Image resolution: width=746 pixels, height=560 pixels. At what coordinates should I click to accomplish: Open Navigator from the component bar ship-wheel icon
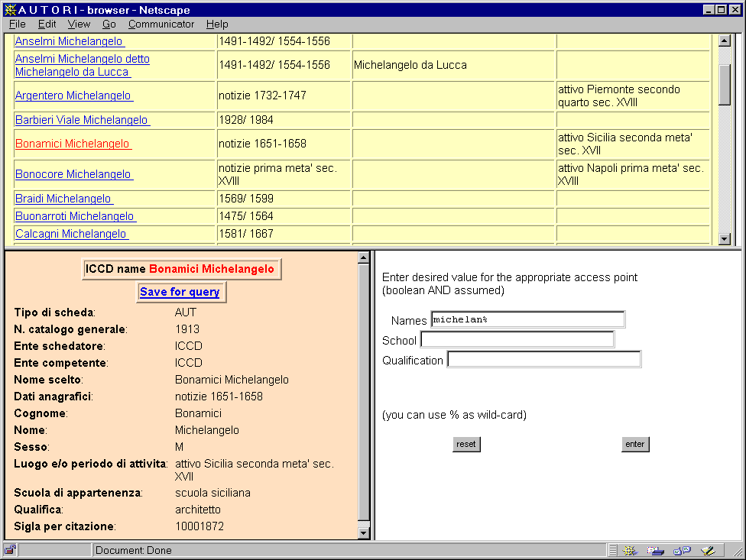[x=630, y=551]
